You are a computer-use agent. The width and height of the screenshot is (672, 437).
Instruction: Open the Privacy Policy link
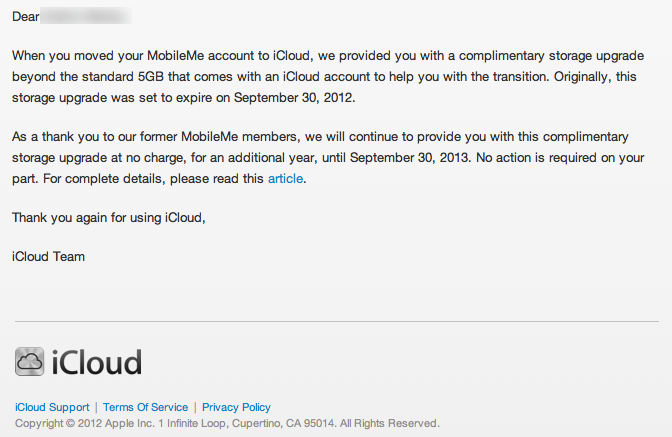[x=236, y=407]
